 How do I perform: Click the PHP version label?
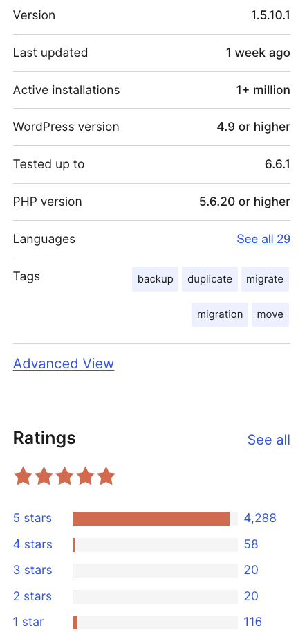48,202
